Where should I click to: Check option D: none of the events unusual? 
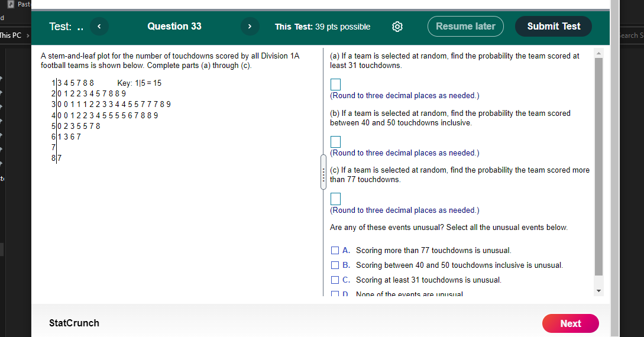click(x=335, y=294)
